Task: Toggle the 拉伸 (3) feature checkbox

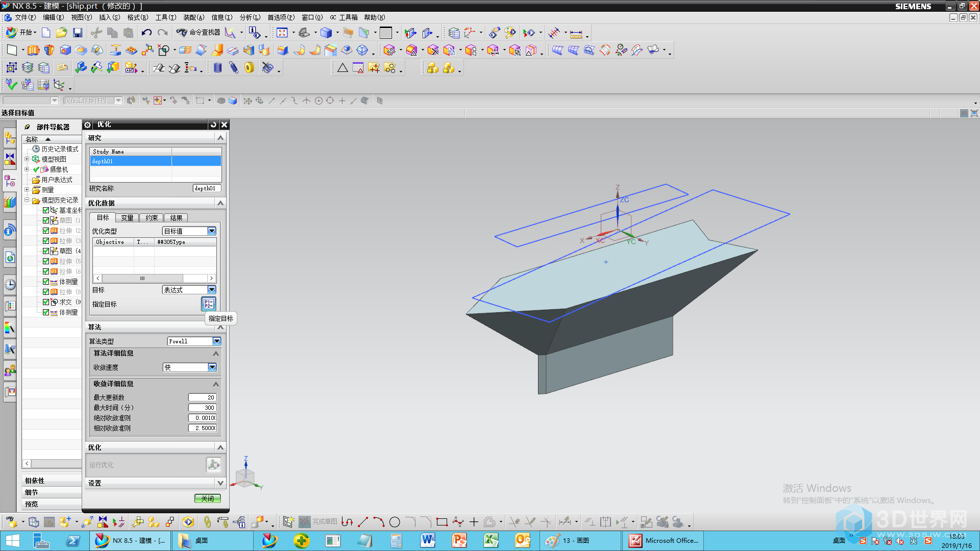Action: pyautogui.click(x=46, y=241)
